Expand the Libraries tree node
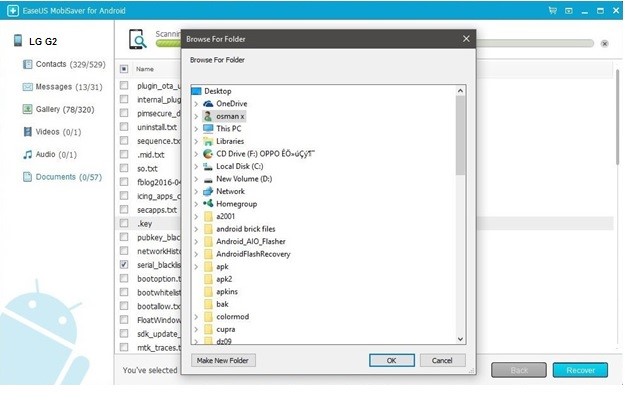 pyautogui.click(x=196, y=142)
